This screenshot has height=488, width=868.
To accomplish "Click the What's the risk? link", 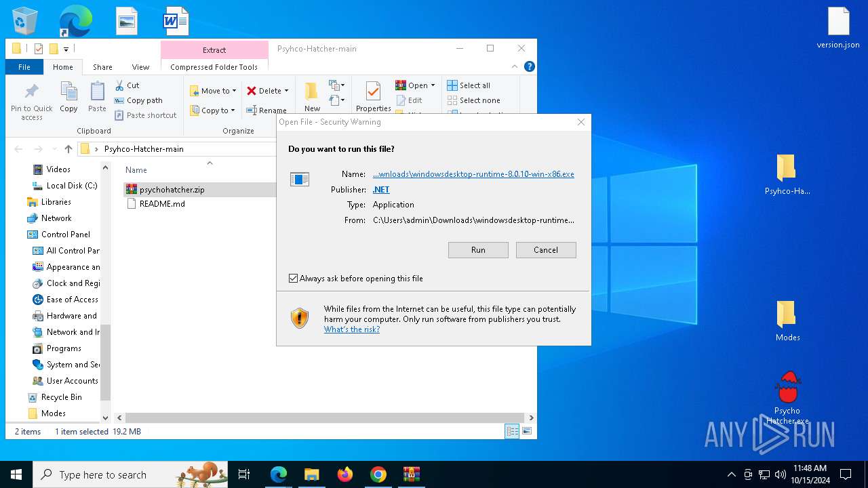I will click(351, 329).
